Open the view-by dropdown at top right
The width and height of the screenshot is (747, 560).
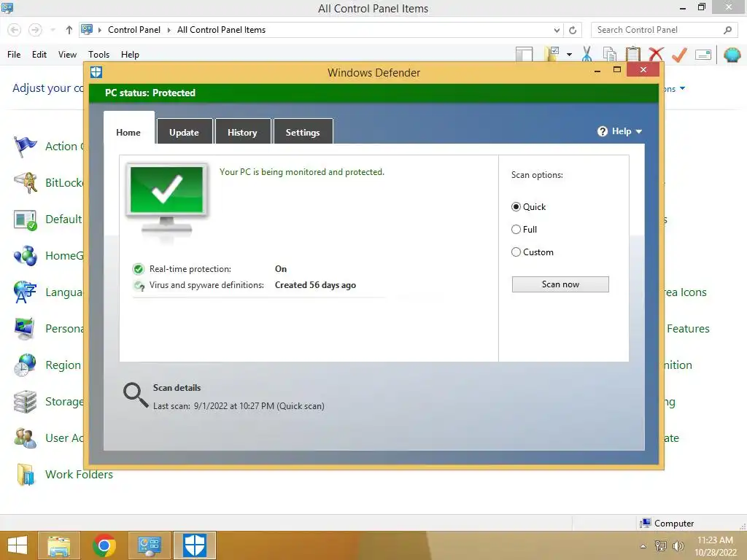tap(682, 88)
